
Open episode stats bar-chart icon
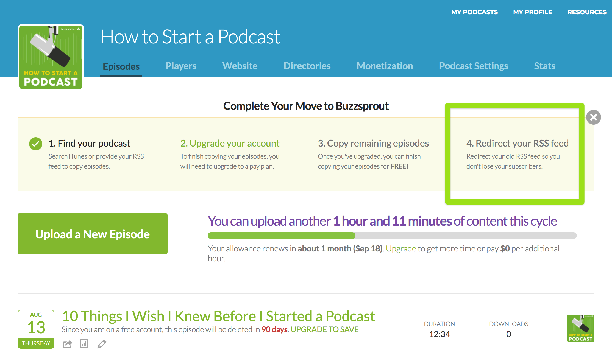(84, 344)
